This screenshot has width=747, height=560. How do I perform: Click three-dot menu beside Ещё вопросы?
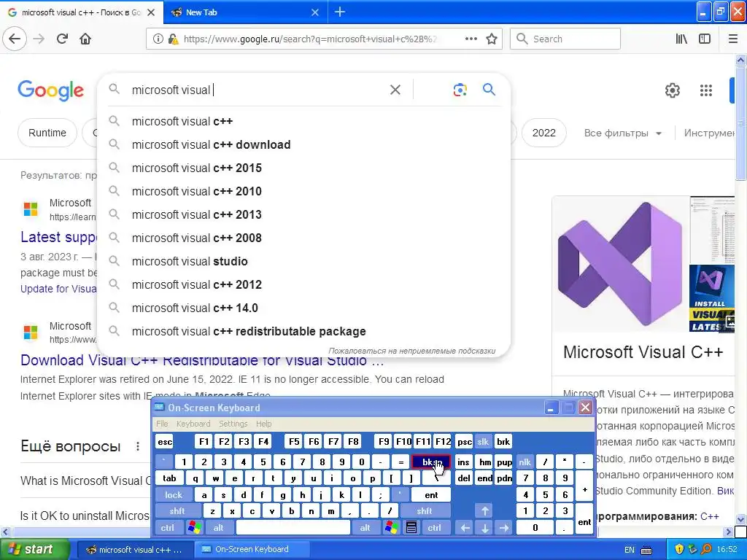pyautogui.click(x=138, y=446)
